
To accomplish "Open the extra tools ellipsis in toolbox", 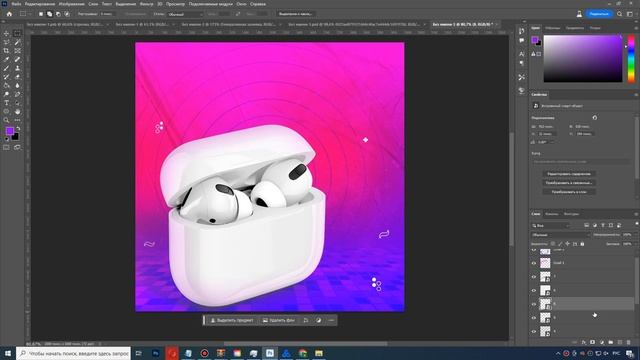I will pos(17,120).
